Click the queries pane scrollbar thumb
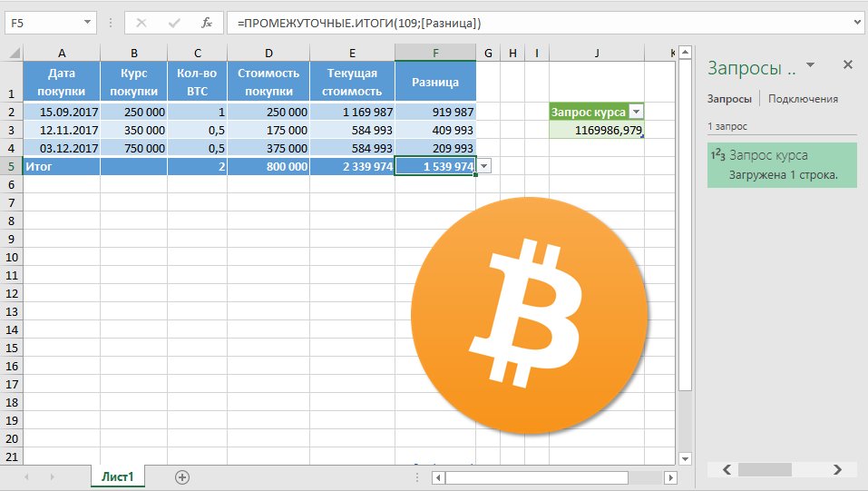This screenshot has width=868, height=491. click(x=765, y=469)
